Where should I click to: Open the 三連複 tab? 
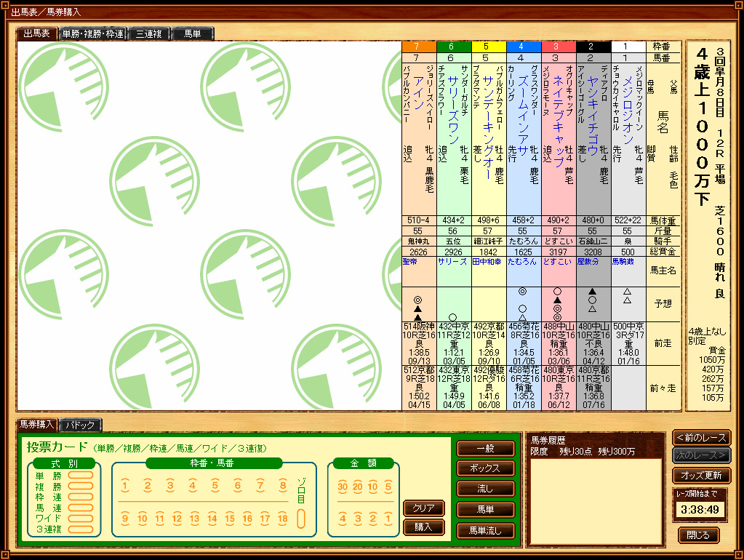coord(149,33)
